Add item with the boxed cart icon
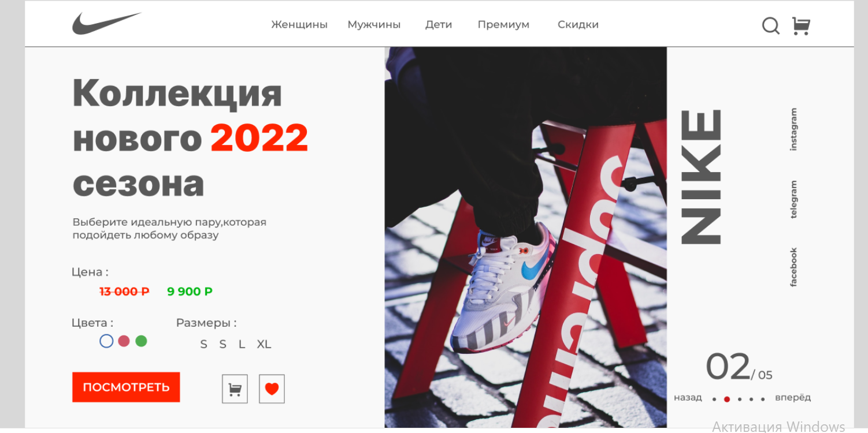Viewport: 868px width, 433px height. point(235,389)
